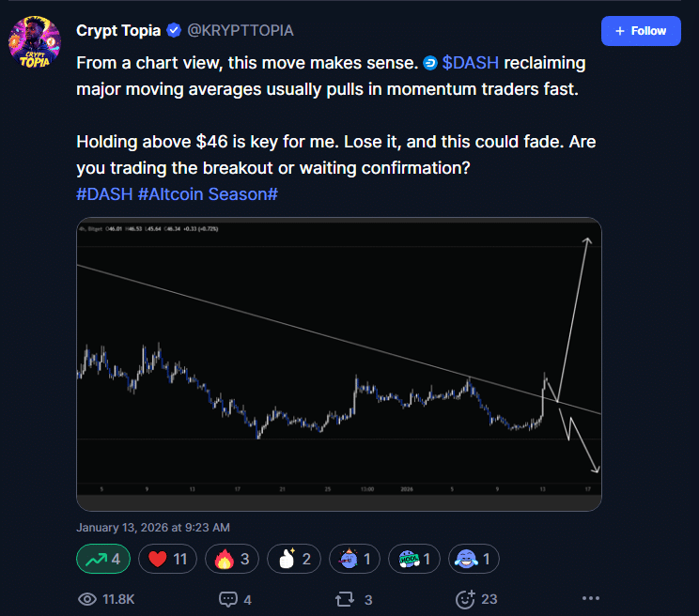Toggle the bullish chart reaction
This screenshot has height=616, width=699.
tap(102, 560)
